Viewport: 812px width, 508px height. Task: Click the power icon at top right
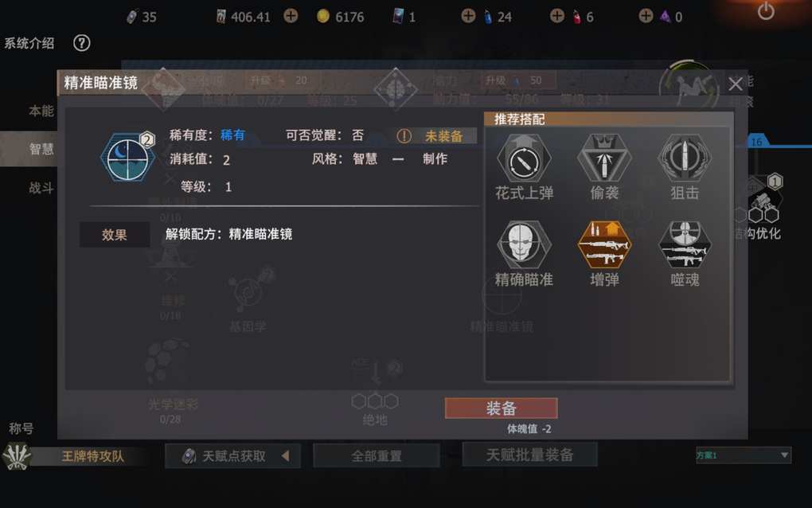(766, 11)
